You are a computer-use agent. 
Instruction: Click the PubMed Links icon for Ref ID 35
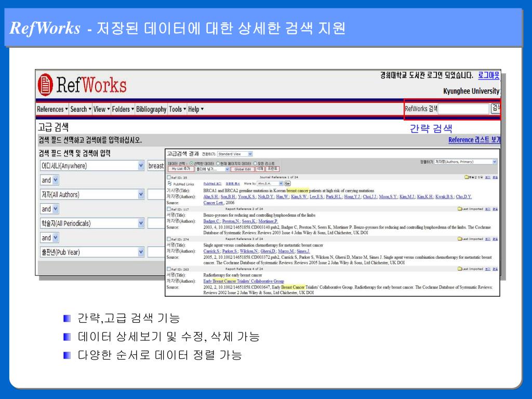(169, 183)
